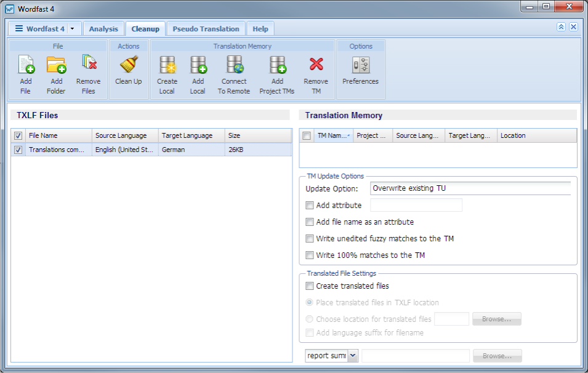Uncheck the Translations com... file checkbox
Viewport: 588px width, 373px height.
[x=18, y=150]
